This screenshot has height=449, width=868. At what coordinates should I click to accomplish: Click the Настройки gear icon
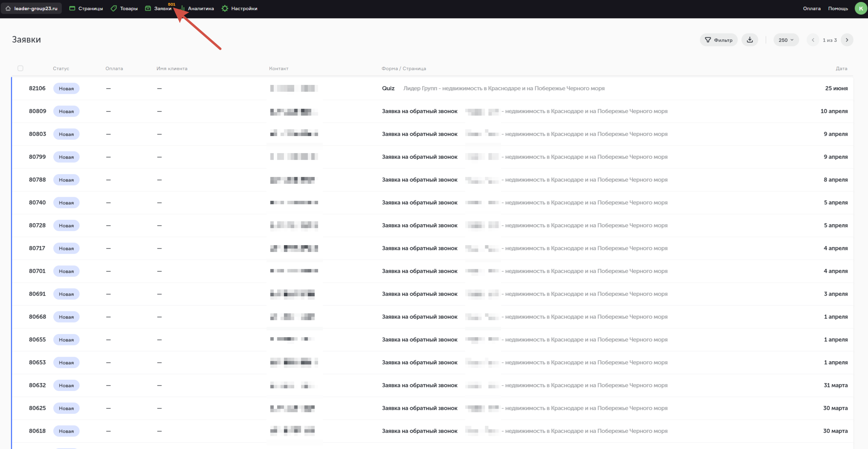coord(225,9)
